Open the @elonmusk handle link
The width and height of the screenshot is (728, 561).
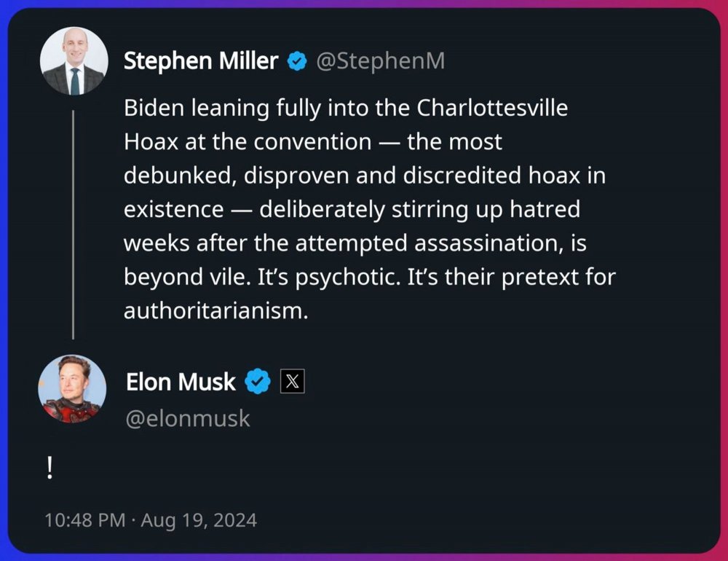point(188,419)
